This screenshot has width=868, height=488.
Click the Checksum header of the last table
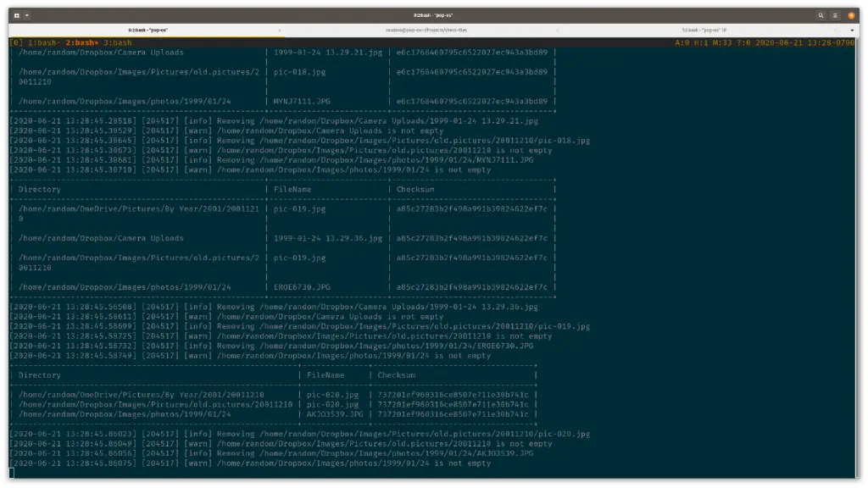(x=397, y=375)
